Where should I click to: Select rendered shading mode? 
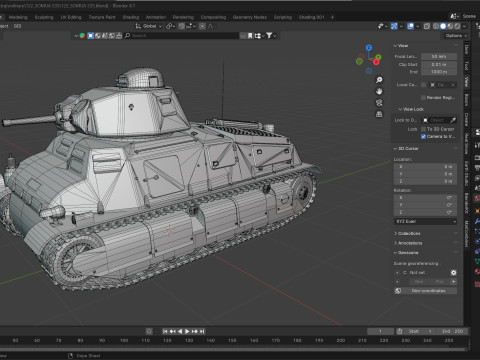tap(457, 26)
